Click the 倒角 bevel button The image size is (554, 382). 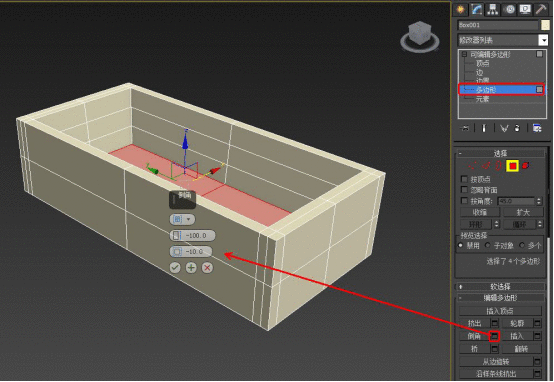[x=475, y=336]
